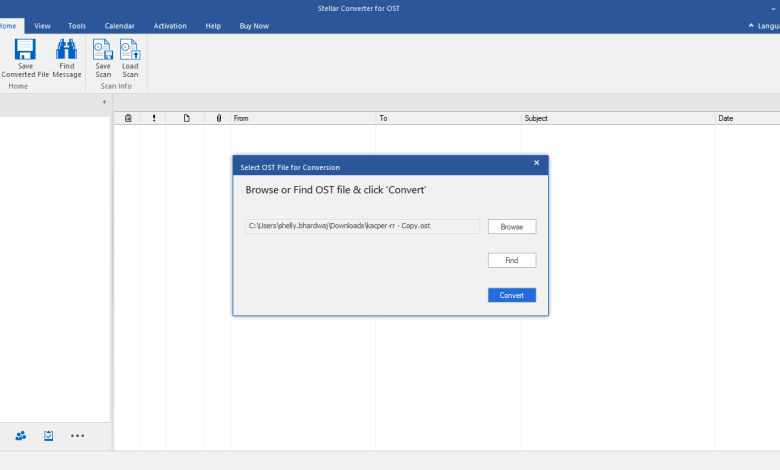Sort by attachment paperclip column
The height and width of the screenshot is (470, 780).
[218, 118]
